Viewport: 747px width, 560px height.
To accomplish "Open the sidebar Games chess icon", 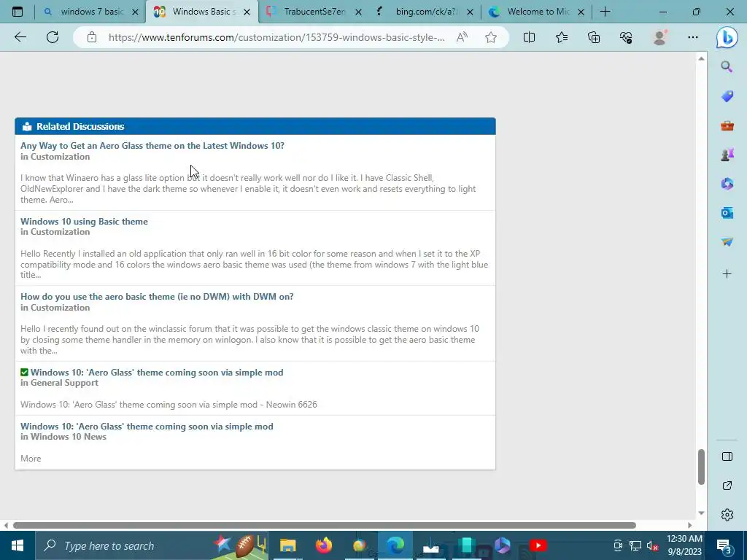I will coord(727,155).
